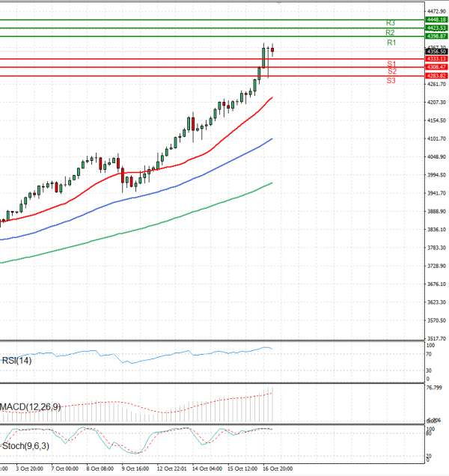Click the R1 resistance level label
This screenshot has height=476, width=449.
point(391,43)
